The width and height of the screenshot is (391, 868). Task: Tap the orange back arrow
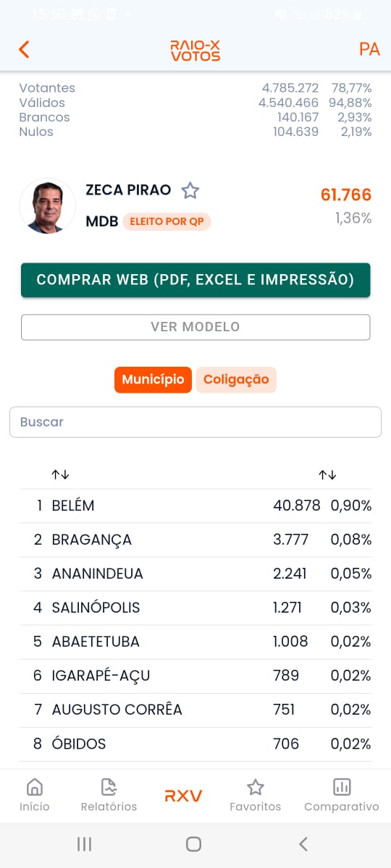24,49
